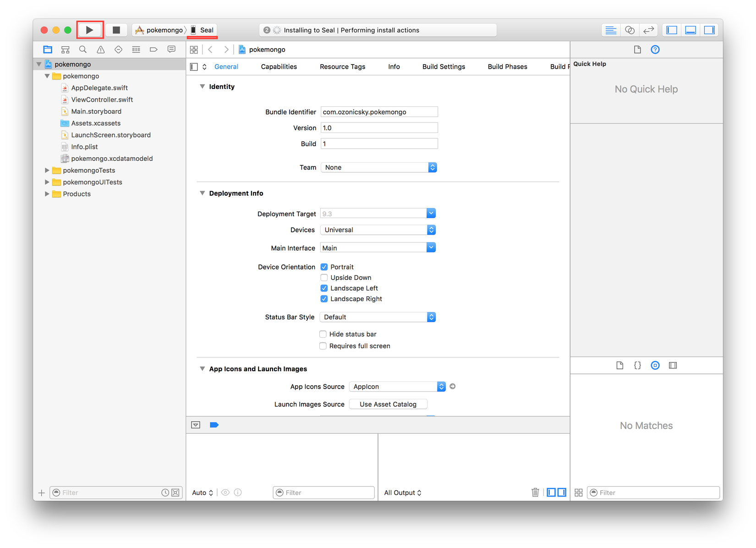Viewport: 756px width, 548px height.
Task: Show only the console pane
Action: 562,492
